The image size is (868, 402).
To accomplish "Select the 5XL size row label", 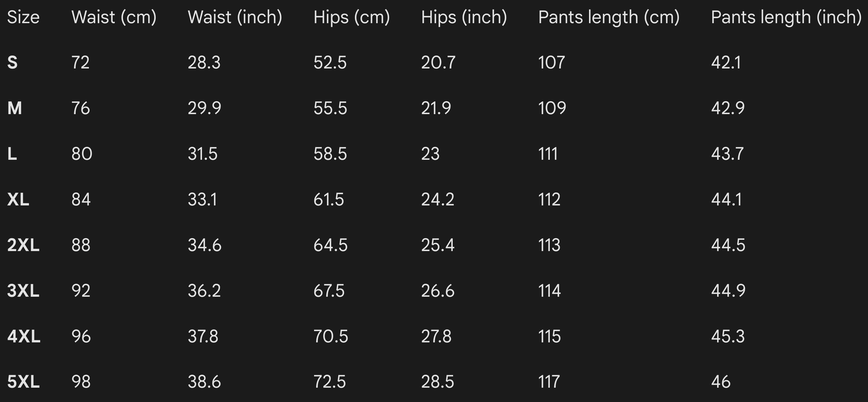I will [x=23, y=382].
